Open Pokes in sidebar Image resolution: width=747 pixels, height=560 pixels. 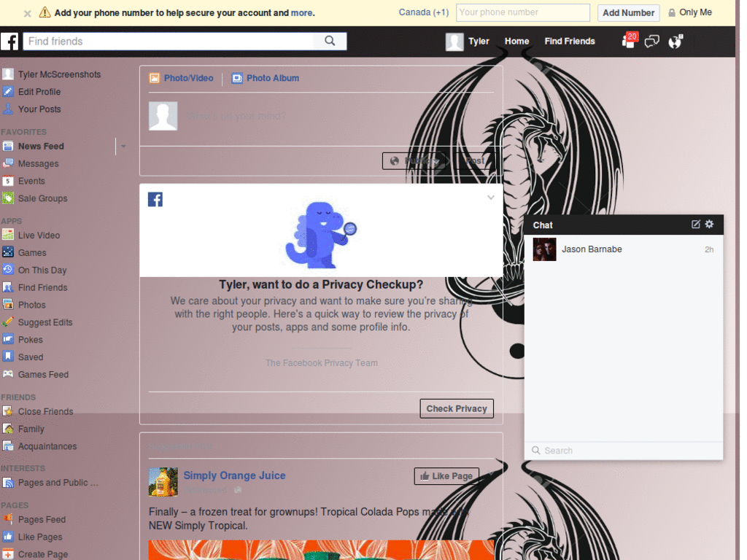click(x=23, y=340)
